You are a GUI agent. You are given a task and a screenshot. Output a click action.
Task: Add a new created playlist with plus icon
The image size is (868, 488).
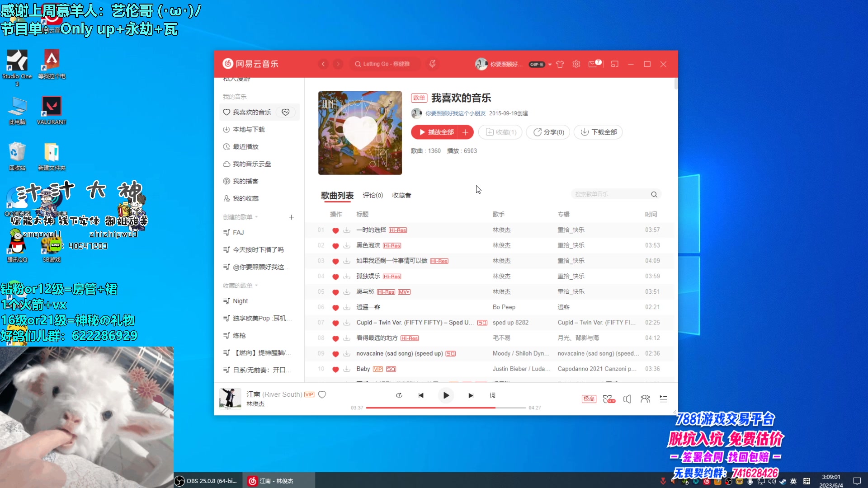[x=292, y=217]
